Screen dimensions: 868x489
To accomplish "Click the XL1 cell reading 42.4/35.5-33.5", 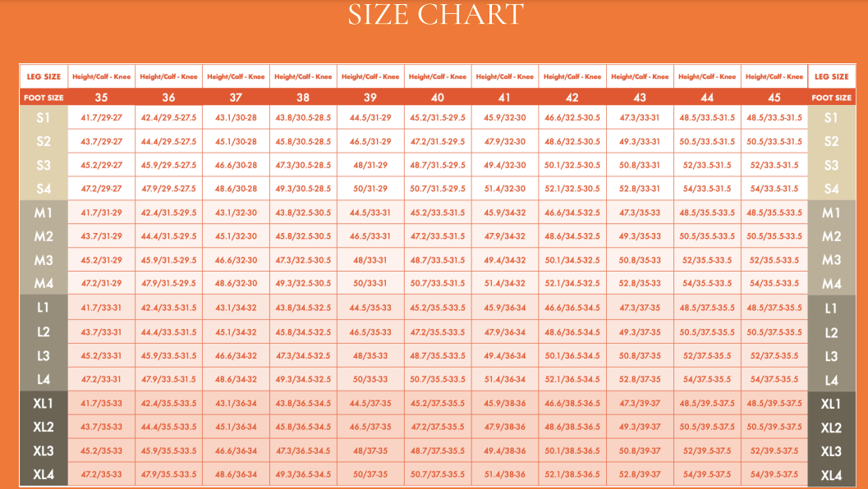I will pos(168,404).
